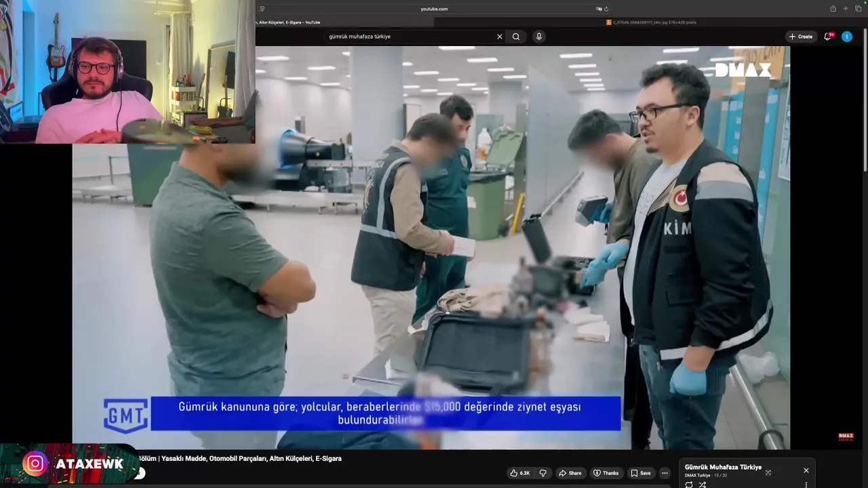Save the video to a playlist

[x=640, y=473]
